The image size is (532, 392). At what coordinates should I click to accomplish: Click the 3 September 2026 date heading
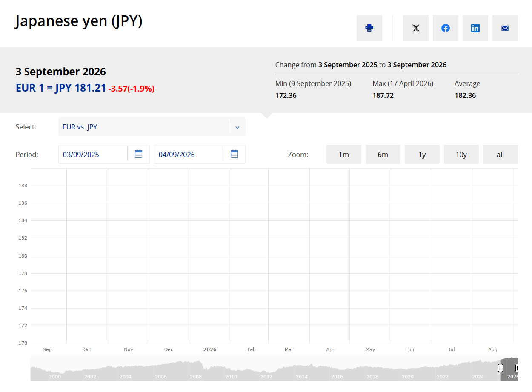click(x=61, y=72)
